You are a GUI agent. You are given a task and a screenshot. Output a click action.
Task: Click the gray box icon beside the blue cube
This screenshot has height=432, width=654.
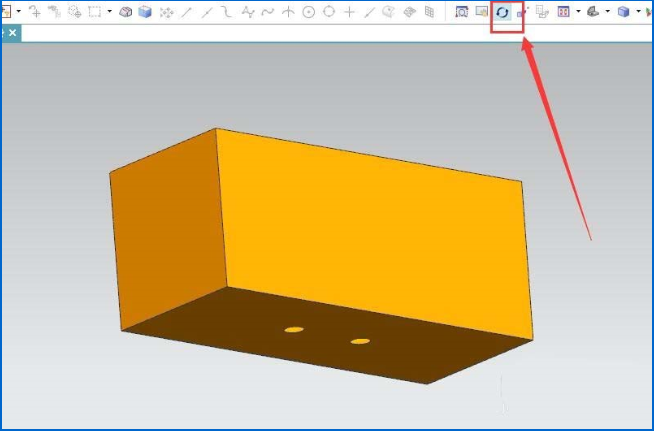(126, 12)
